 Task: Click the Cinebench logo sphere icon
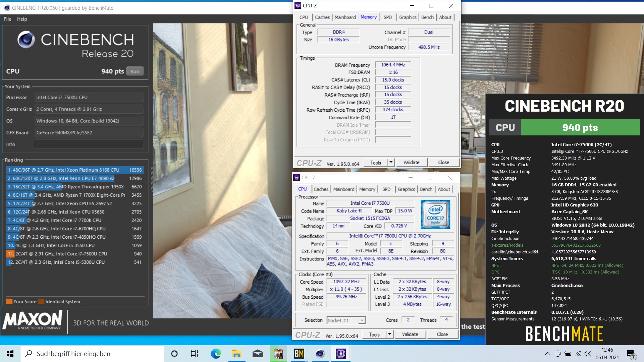click(26, 40)
